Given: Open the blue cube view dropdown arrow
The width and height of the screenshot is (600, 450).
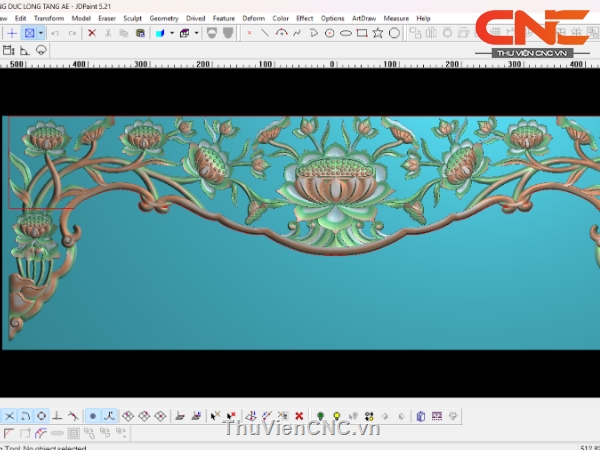Looking at the screenshot, I should pos(172,33).
